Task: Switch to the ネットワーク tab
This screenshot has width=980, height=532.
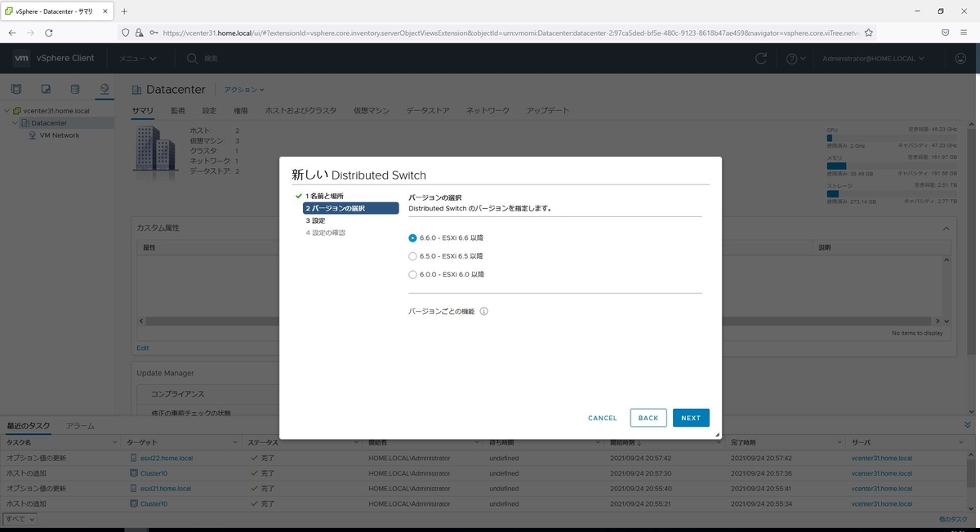Action: [488, 110]
